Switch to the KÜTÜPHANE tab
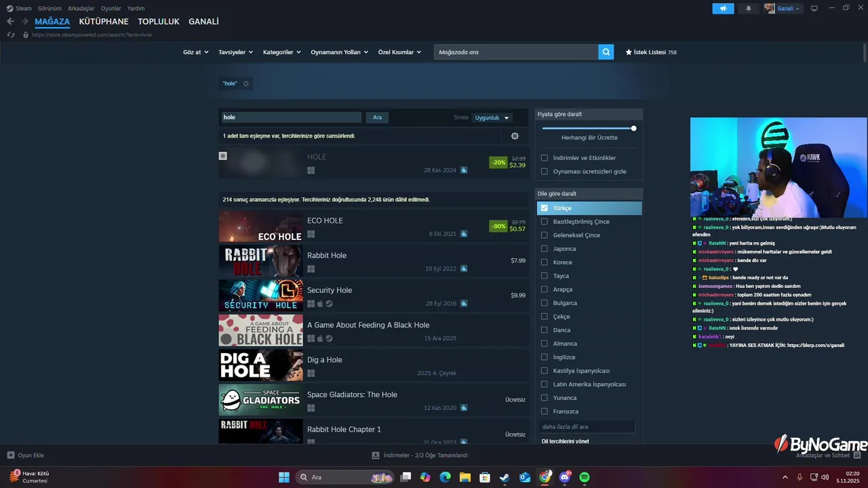868x488 pixels. pos(104,22)
